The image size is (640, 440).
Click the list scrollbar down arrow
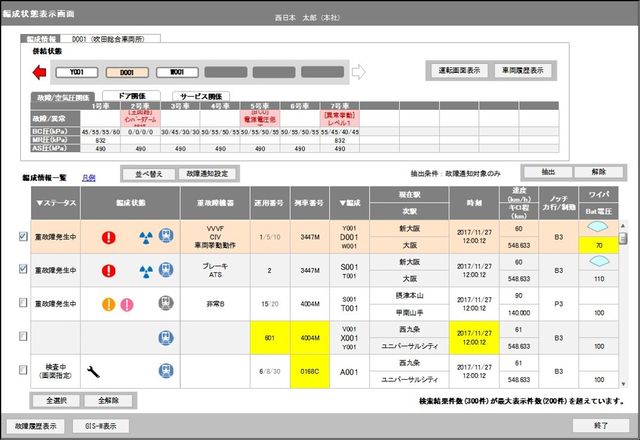click(x=623, y=384)
